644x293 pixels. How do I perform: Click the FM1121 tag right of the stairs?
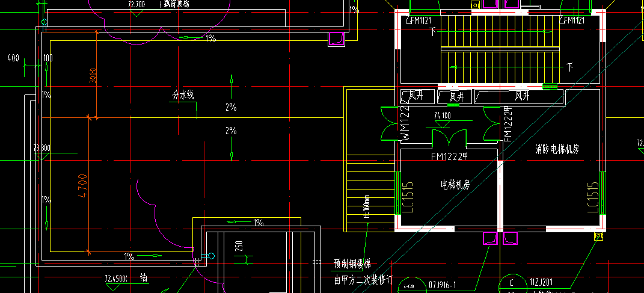[x=572, y=20]
